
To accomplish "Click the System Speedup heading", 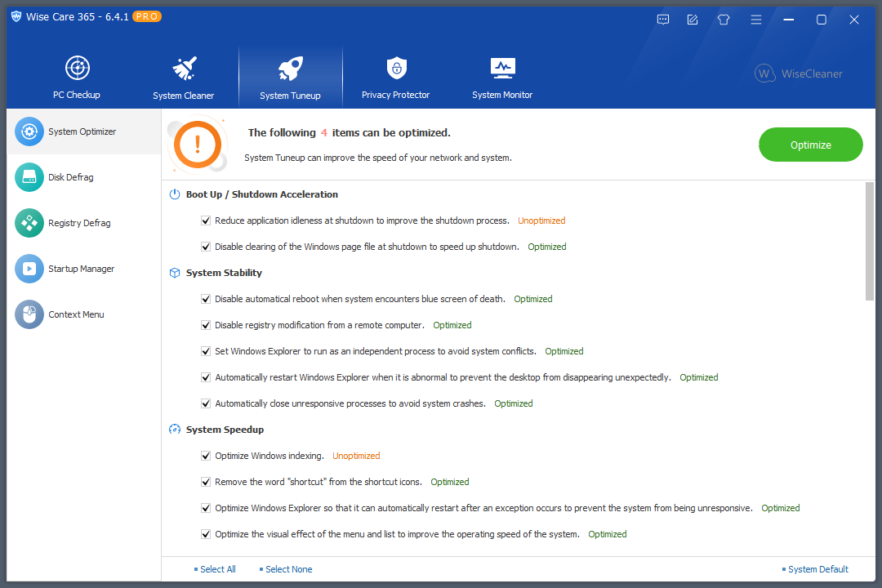I will [225, 430].
